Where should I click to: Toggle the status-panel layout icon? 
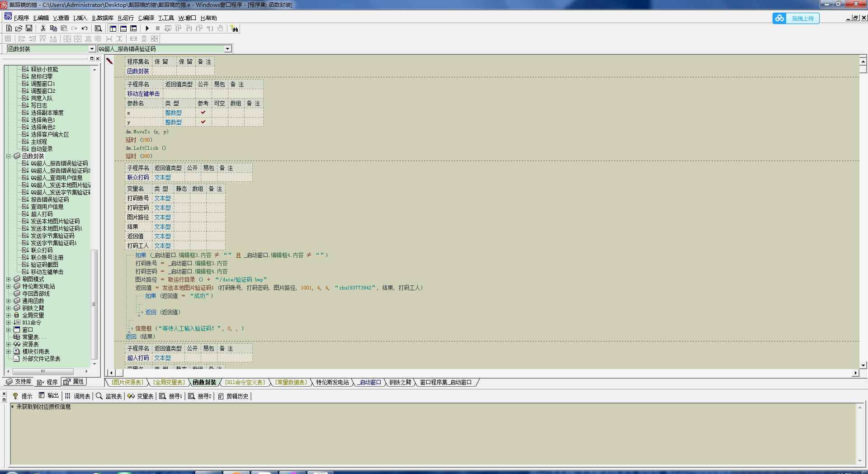(123, 28)
